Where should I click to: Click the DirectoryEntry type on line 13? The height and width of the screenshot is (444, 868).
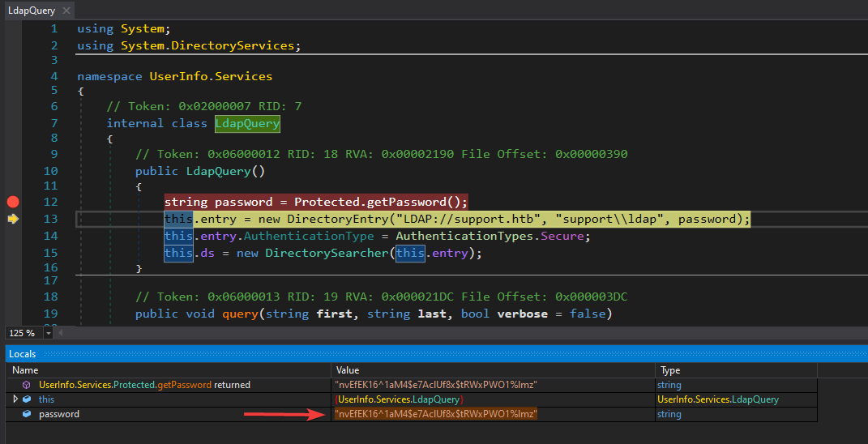pos(338,219)
